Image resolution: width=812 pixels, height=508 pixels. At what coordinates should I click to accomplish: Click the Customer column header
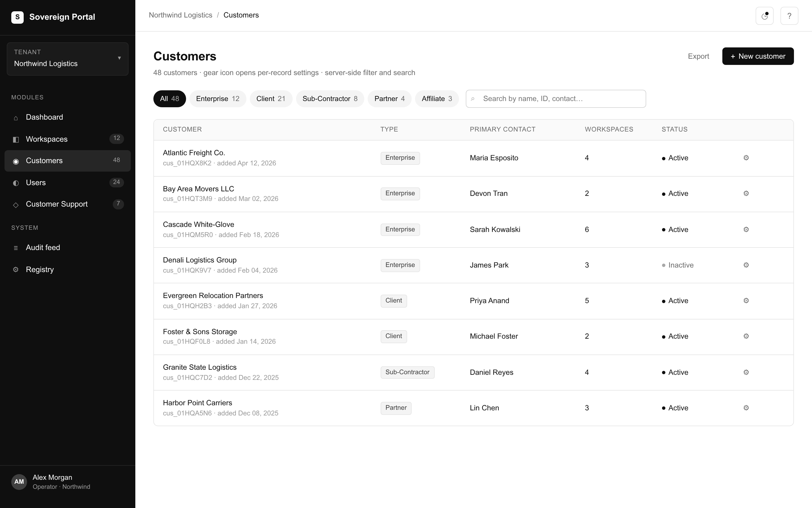click(182, 129)
